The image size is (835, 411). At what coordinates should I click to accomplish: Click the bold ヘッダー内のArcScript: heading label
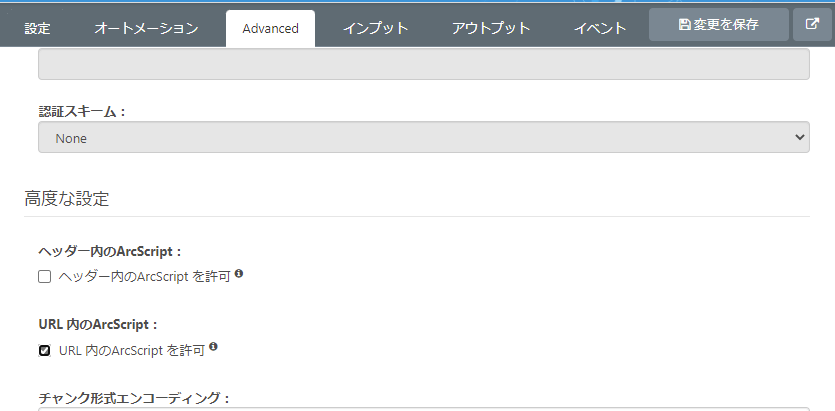click(x=110, y=252)
